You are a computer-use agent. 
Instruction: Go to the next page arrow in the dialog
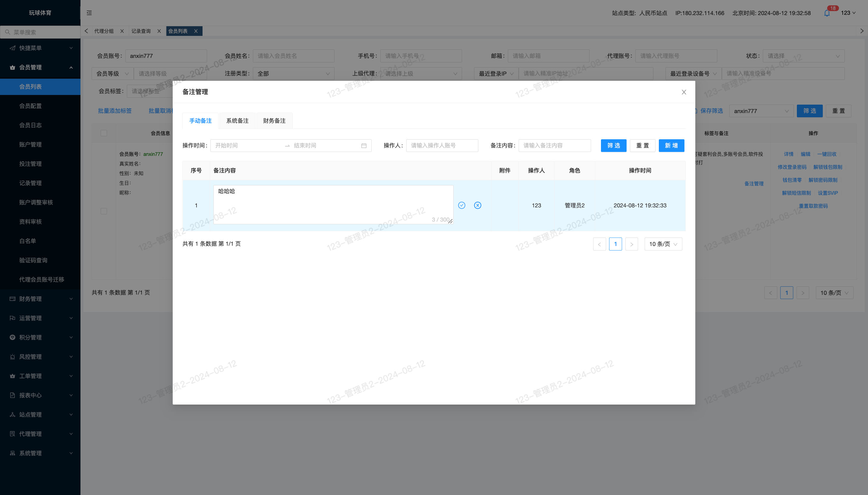pyautogui.click(x=631, y=244)
